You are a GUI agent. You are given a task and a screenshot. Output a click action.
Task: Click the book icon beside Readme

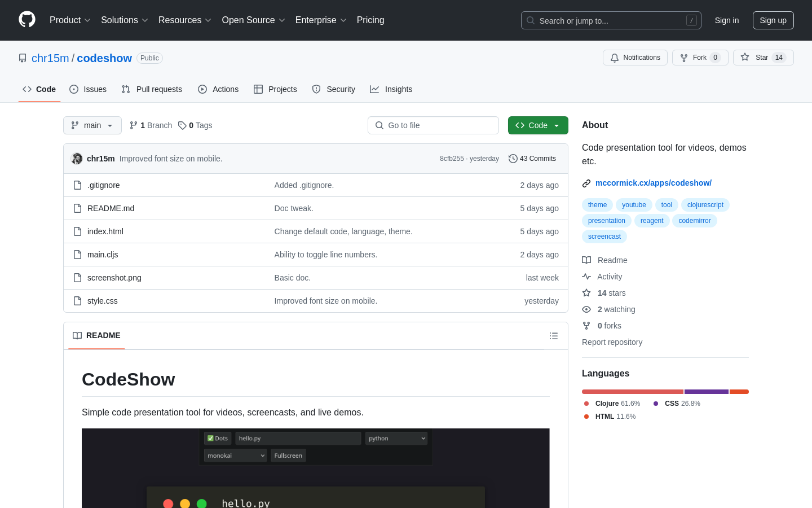[586, 260]
